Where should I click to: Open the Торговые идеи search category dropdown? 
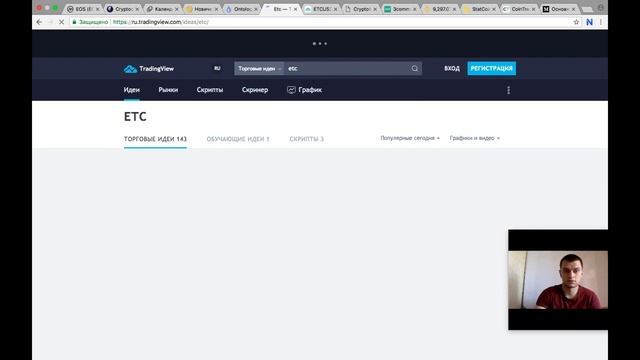259,69
